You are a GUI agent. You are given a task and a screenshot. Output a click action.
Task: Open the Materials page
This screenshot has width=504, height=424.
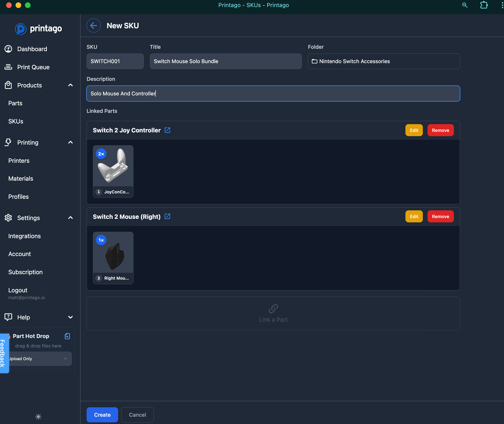(x=21, y=179)
